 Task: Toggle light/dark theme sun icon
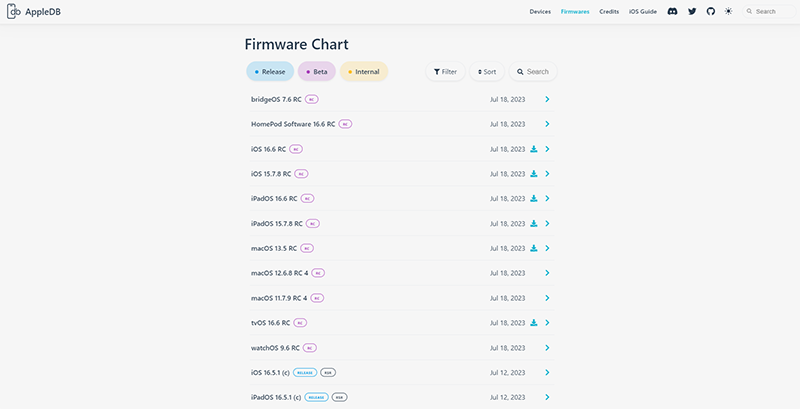point(729,11)
